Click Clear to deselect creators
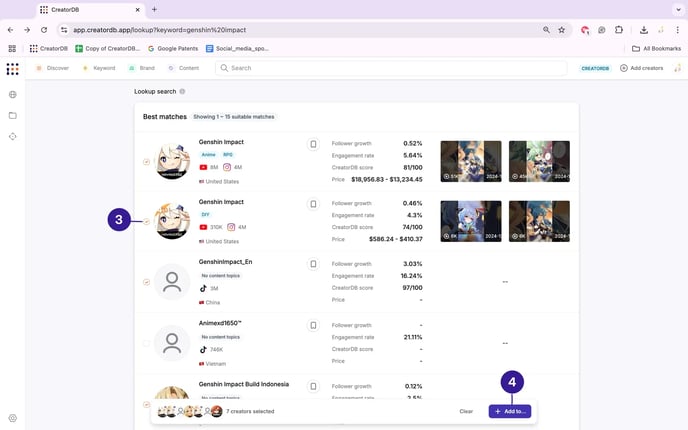 pos(466,412)
